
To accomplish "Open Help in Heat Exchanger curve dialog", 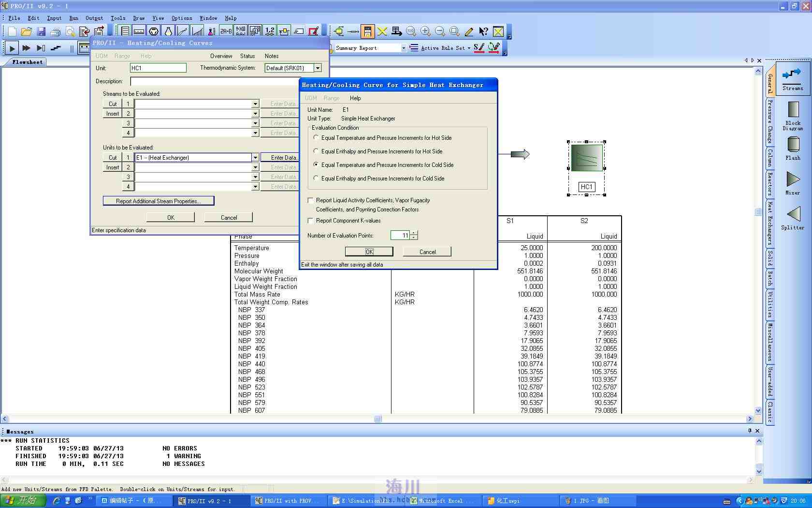I will point(355,98).
